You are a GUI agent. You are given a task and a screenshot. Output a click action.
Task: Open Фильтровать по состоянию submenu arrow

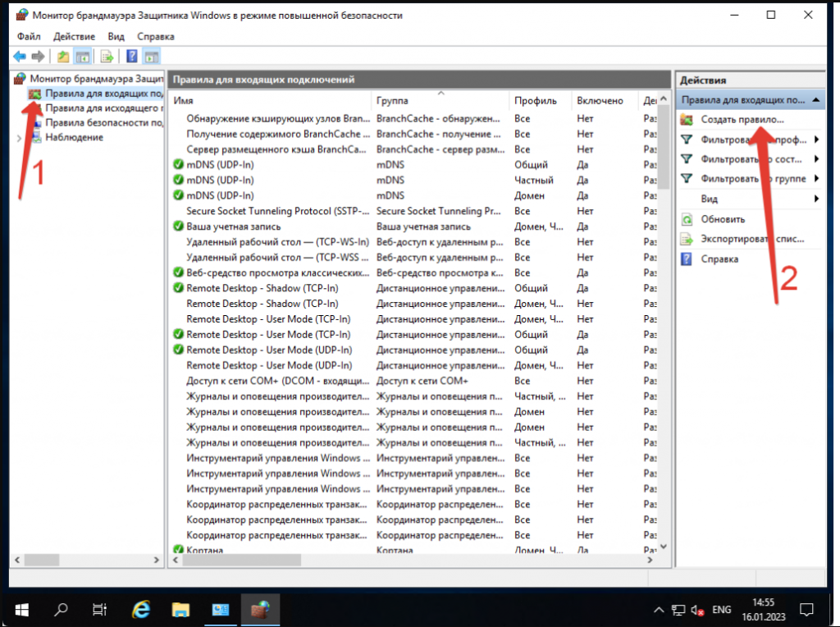[816, 159]
